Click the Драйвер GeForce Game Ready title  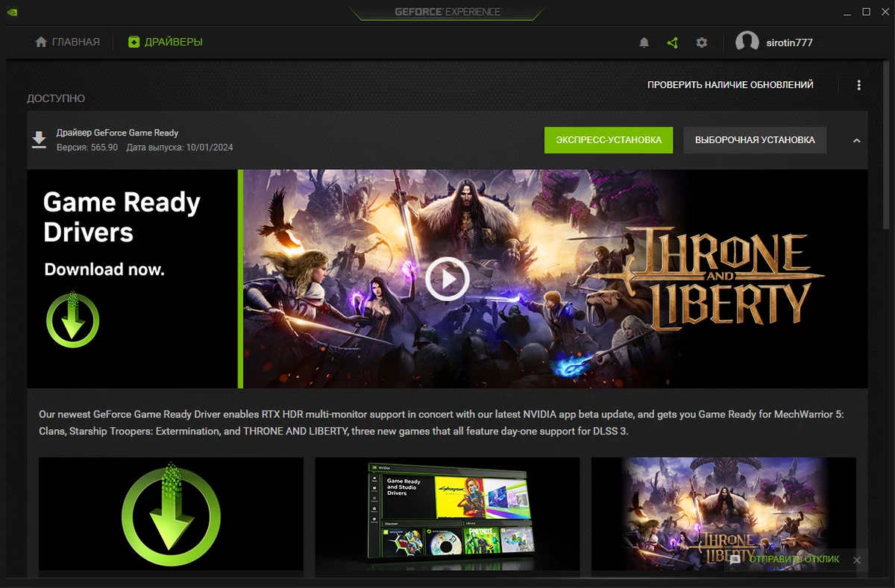click(x=118, y=133)
